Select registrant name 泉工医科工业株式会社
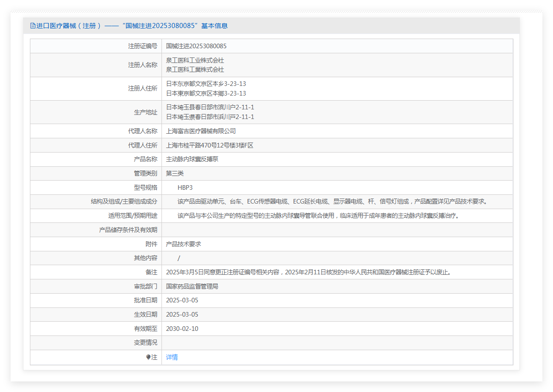Viewport: 553px width, 392px height. (x=195, y=60)
